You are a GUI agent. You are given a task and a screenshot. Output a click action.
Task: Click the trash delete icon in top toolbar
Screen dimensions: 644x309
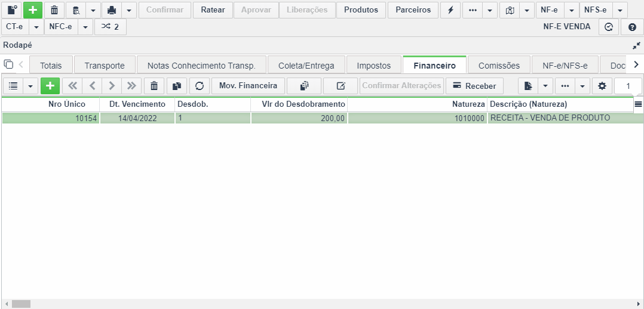point(54,10)
